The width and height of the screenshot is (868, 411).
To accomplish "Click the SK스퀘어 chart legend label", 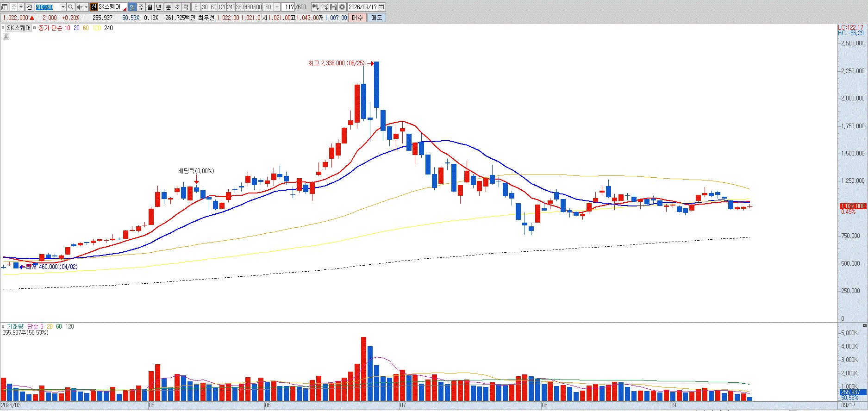I will [x=19, y=28].
